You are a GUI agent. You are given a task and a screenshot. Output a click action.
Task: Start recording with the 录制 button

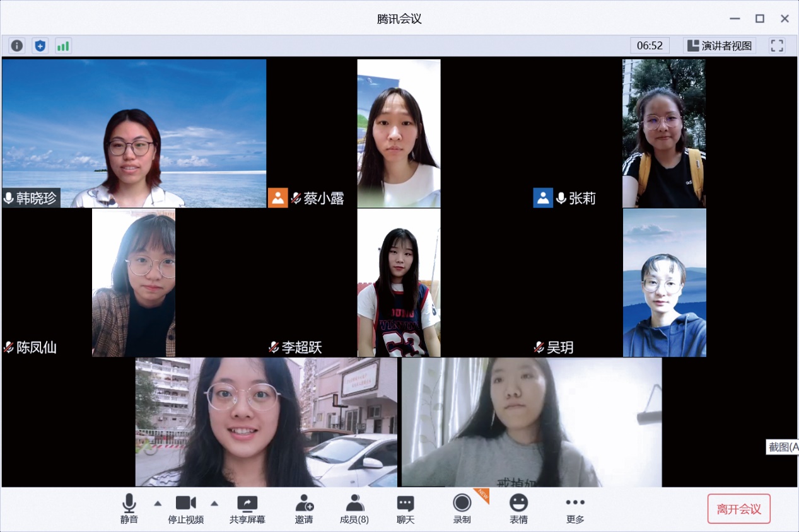click(x=462, y=509)
